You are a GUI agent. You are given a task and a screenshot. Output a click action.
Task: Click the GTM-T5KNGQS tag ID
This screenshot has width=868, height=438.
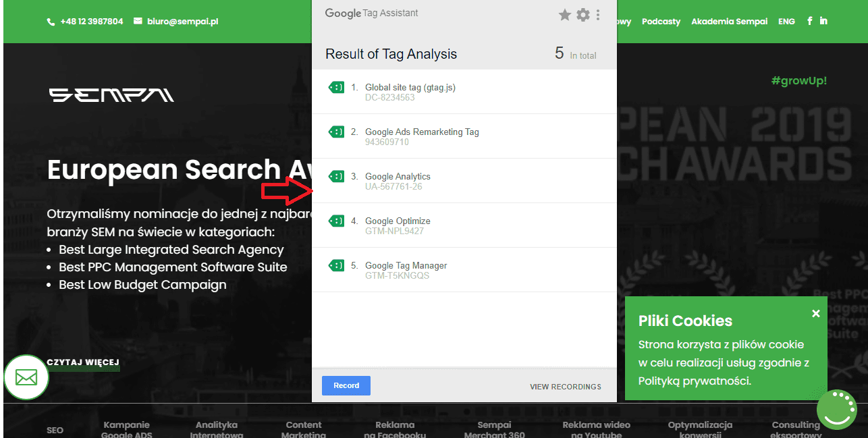(397, 276)
